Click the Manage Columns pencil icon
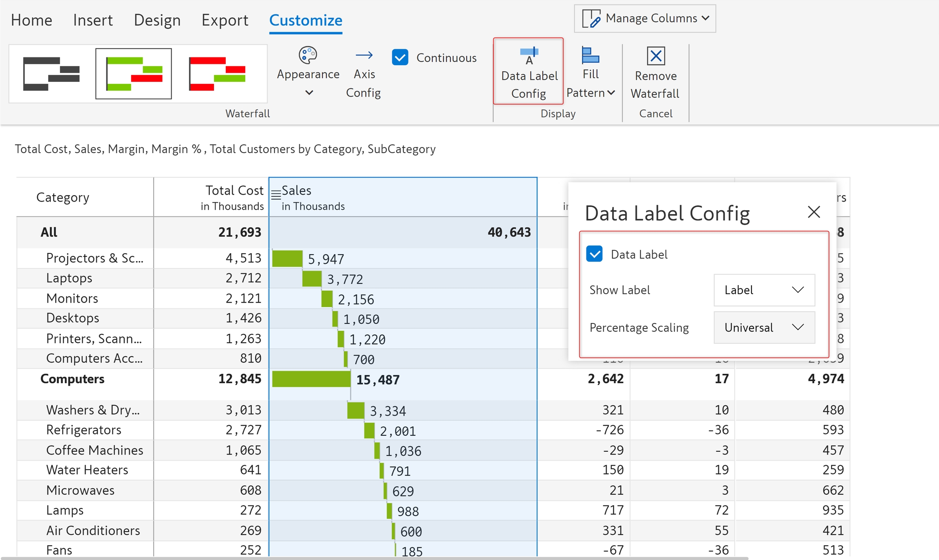The image size is (939, 560). (x=591, y=19)
